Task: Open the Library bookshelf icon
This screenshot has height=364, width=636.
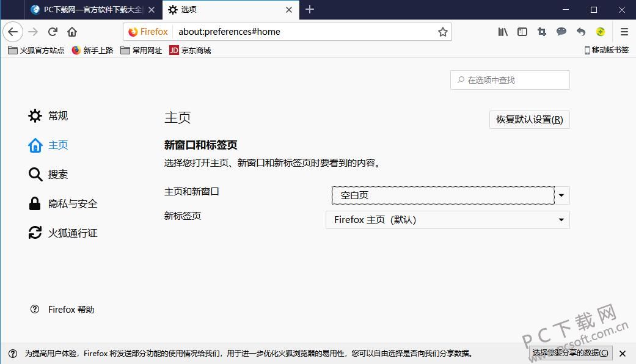Action: pyautogui.click(x=503, y=32)
